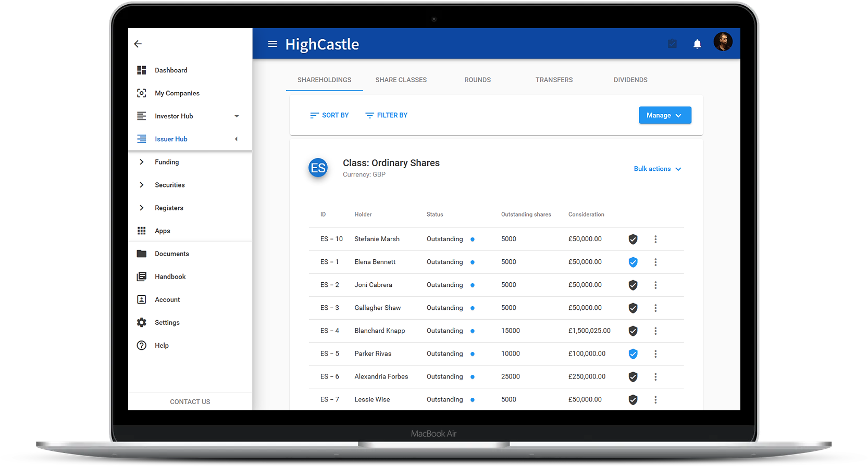Image resolution: width=868 pixels, height=466 pixels.
Task: Click shield icon for Gallagher Shaw
Action: coord(633,308)
